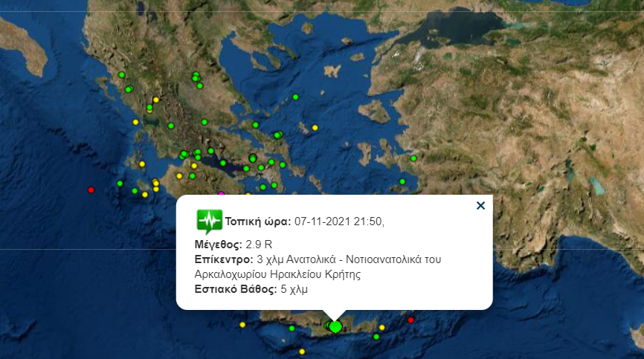Close the earthquake info popup
The image size is (644, 359).
pos(480,206)
